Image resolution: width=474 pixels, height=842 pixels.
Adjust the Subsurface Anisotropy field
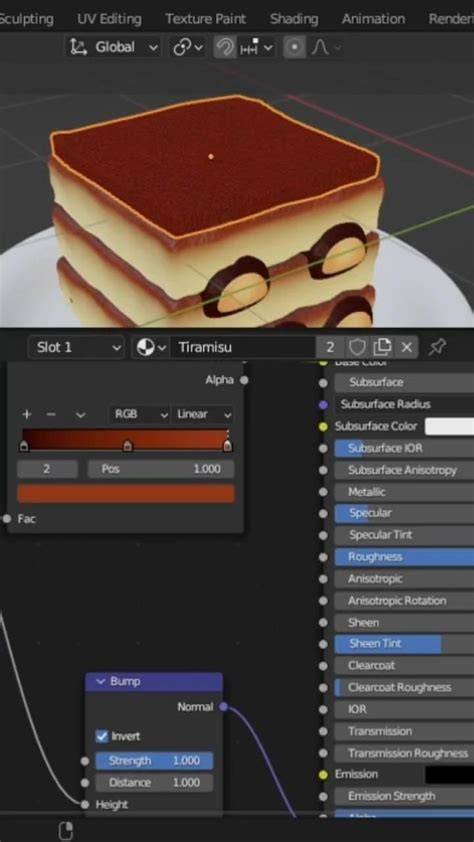(404, 470)
